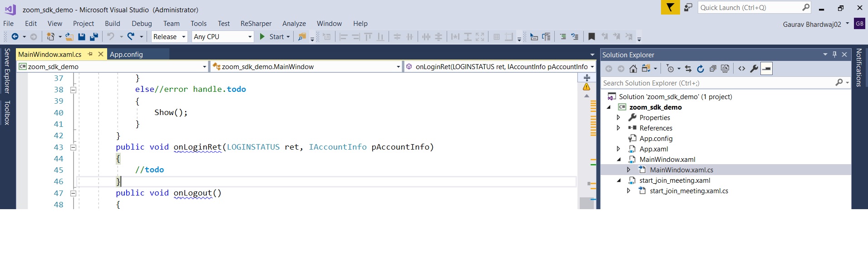Collapse the start_join_meeting.xaml node
This screenshot has height=266, width=868.
(619, 181)
